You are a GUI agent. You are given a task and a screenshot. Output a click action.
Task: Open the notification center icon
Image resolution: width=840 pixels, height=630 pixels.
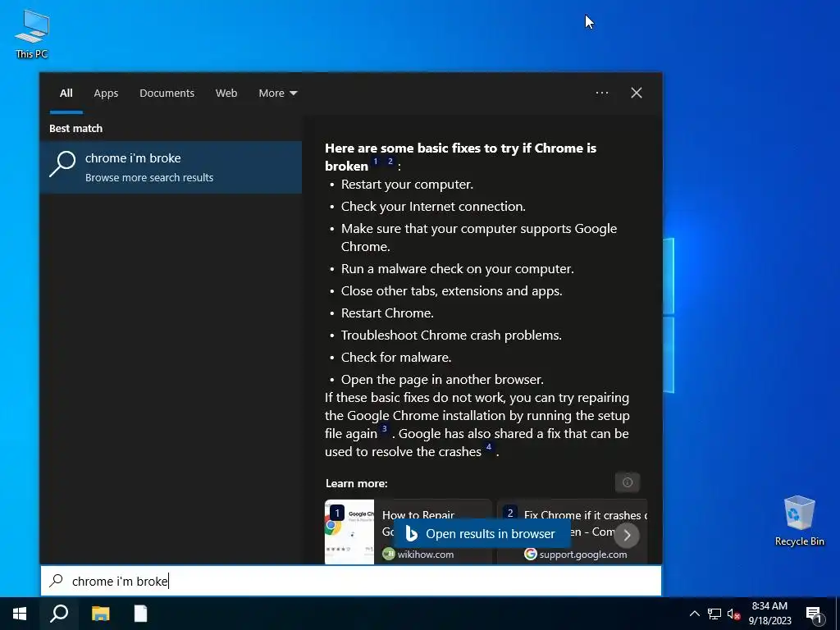point(814,615)
